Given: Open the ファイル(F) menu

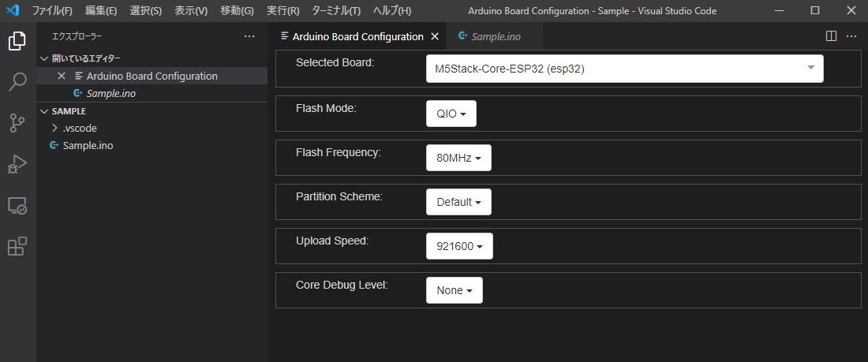Looking at the screenshot, I should [x=52, y=11].
